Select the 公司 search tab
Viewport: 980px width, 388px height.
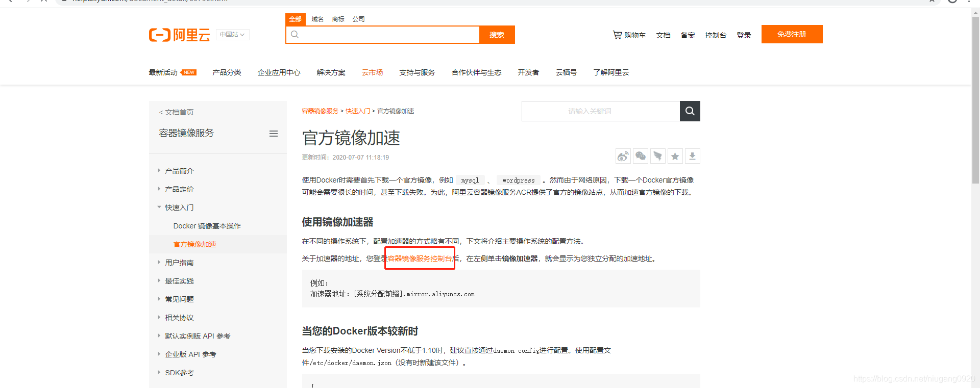pyautogui.click(x=358, y=19)
